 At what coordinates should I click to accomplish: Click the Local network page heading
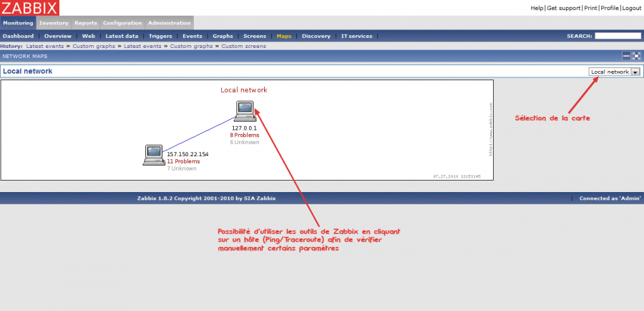coord(27,71)
